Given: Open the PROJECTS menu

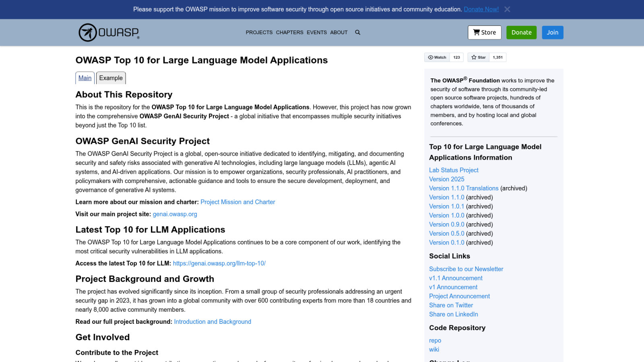Looking at the screenshot, I should [259, 33].
